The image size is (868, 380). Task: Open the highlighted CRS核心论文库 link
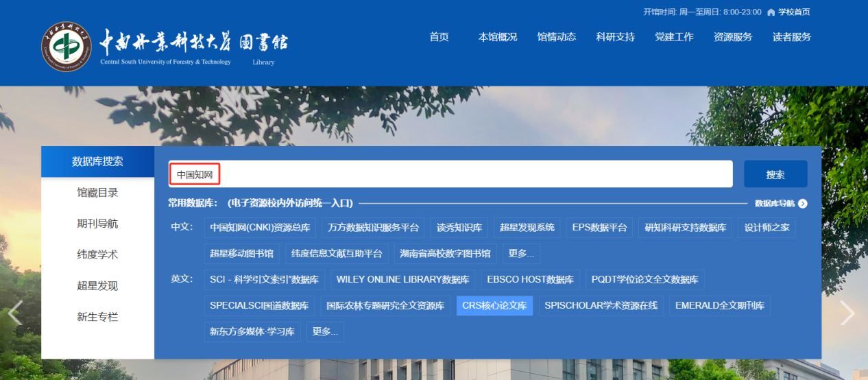[494, 306]
